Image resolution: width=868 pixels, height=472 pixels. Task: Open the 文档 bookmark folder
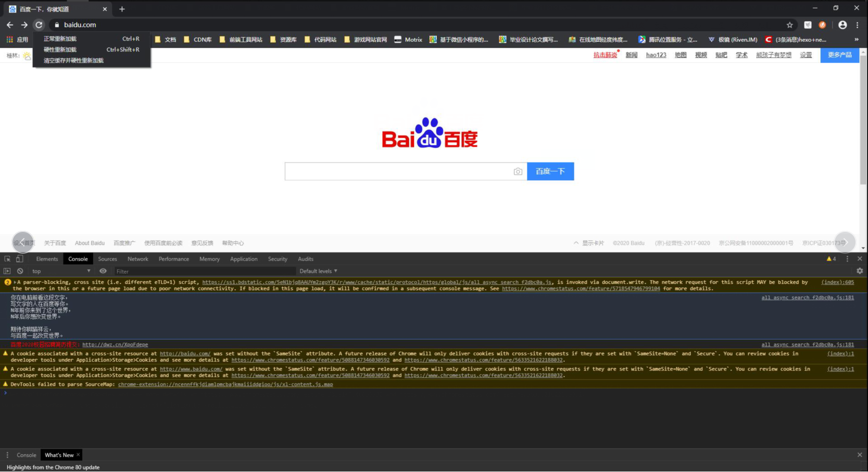[x=166, y=40]
